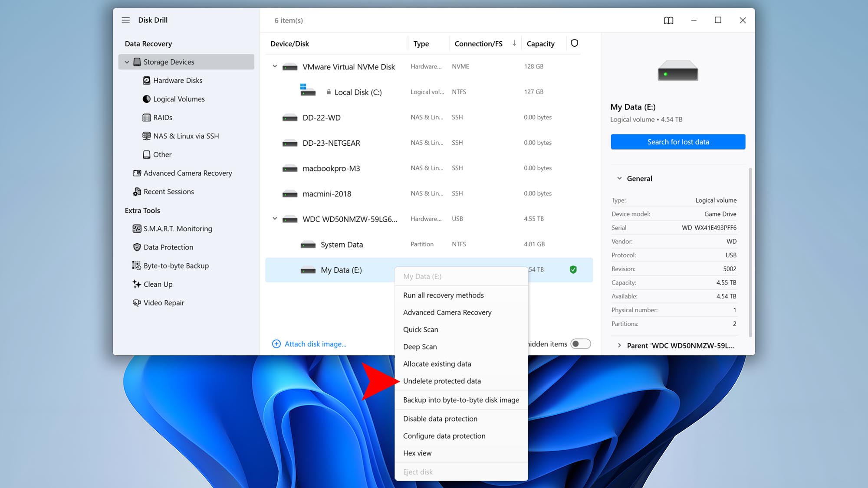Sort by the Device/Disk column header
The image size is (868, 488).
pos(289,44)
